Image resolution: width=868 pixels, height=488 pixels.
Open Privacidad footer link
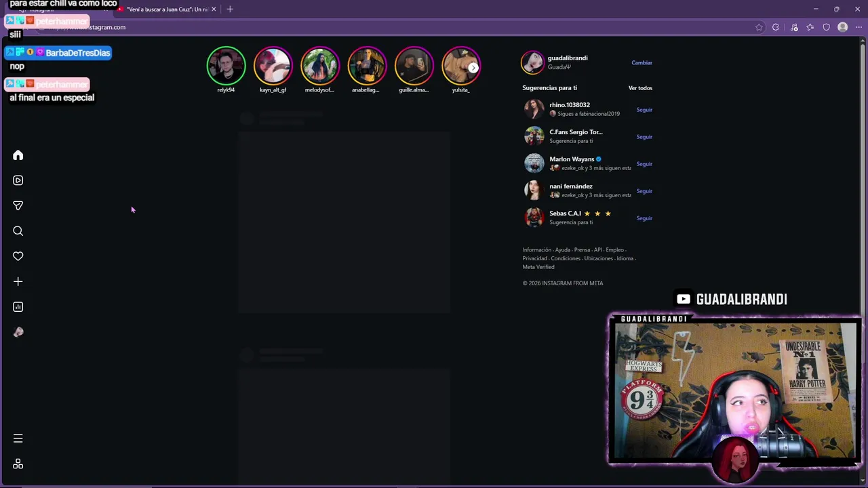[535, 258]
